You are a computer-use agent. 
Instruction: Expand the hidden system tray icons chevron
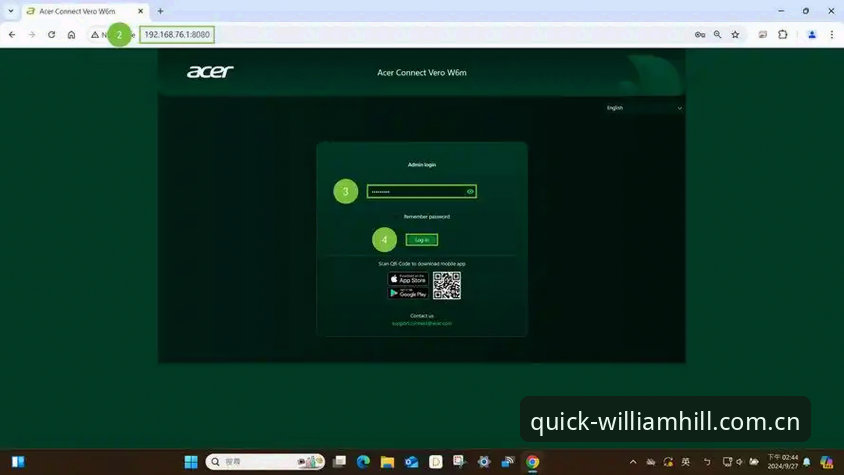(633, 462)
